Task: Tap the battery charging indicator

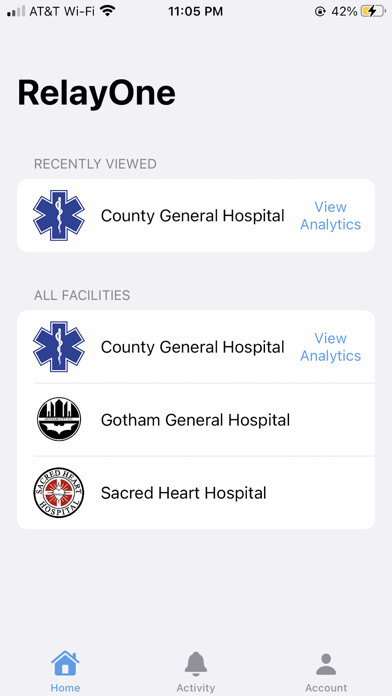Action: pos(373,11)
